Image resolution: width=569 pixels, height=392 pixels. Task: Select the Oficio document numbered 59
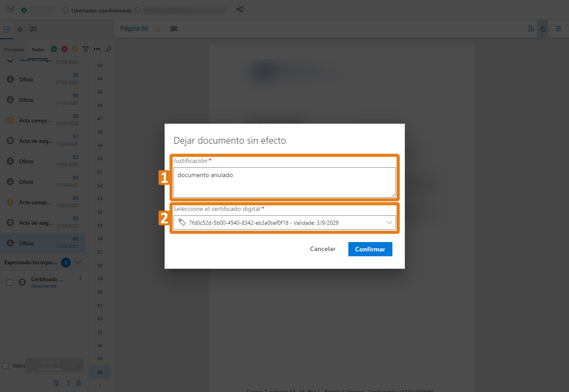tap(43, 100)
